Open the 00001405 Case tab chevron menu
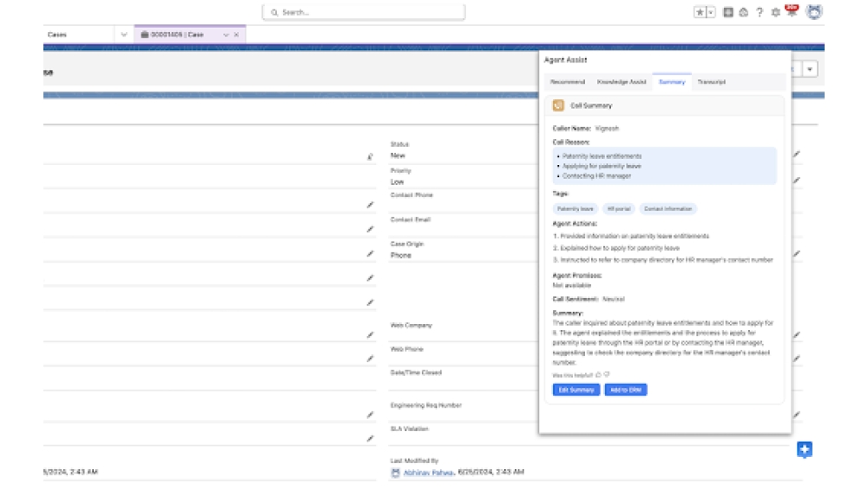 click(226, 35)
